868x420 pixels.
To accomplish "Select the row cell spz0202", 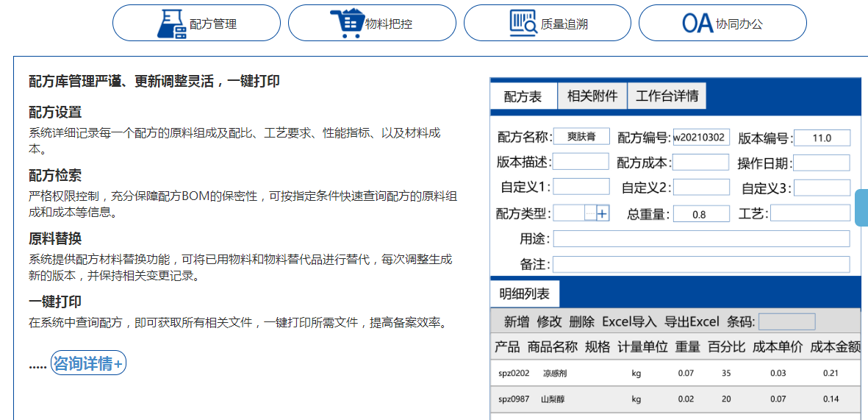I will (514, 374).
